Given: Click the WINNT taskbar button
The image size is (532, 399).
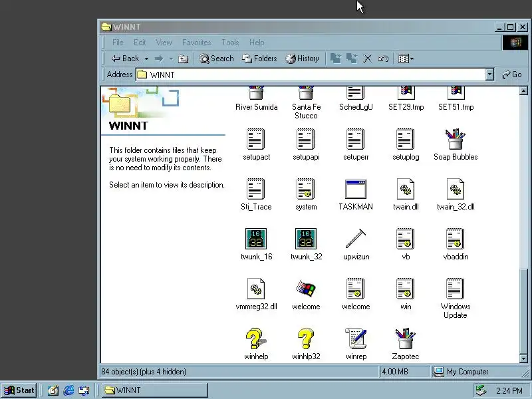Looking at the screenshot, I should 154,390.
